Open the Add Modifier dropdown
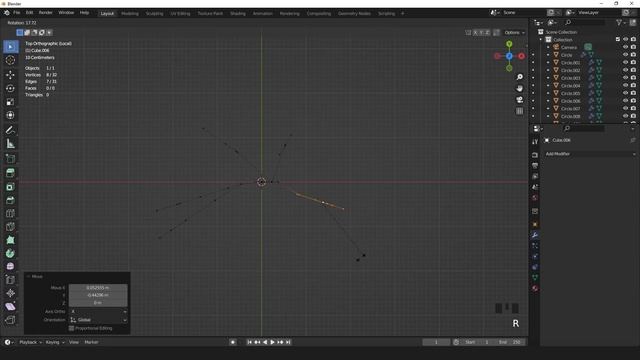This screenshot has width=640, height=360. pyautogui.click(x=590, y=154)
